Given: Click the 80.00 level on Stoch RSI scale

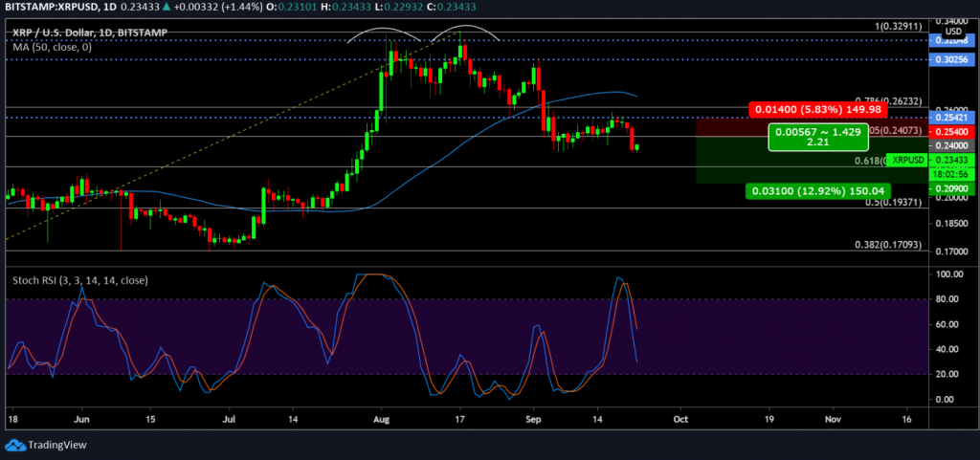Looking at the screenshot, I should [x=948, y=299].
